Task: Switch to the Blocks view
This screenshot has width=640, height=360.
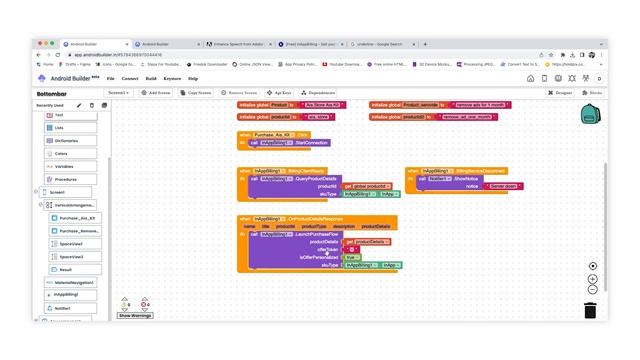Action: click(592, 93)
